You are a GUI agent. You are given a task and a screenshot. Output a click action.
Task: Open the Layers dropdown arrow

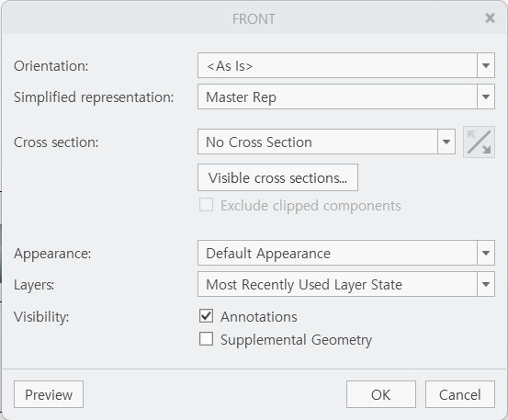point(486,284)
